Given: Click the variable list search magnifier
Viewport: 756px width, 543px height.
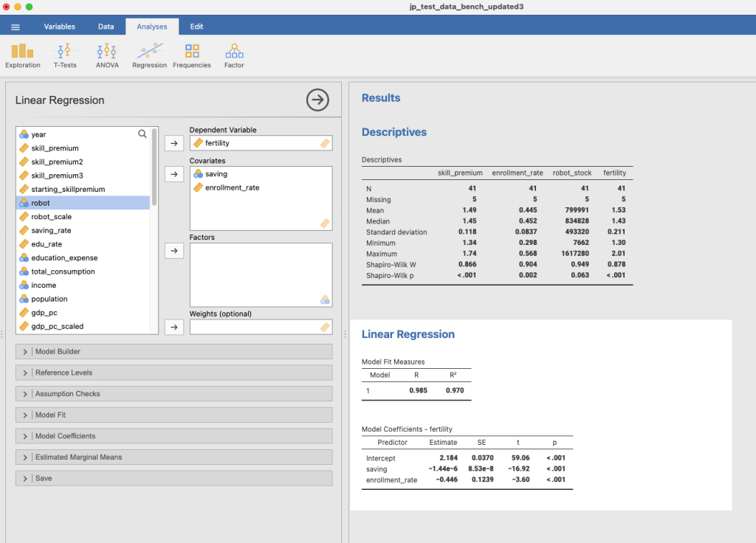Looking at the screenshot, I should click(x=142, y=134).
